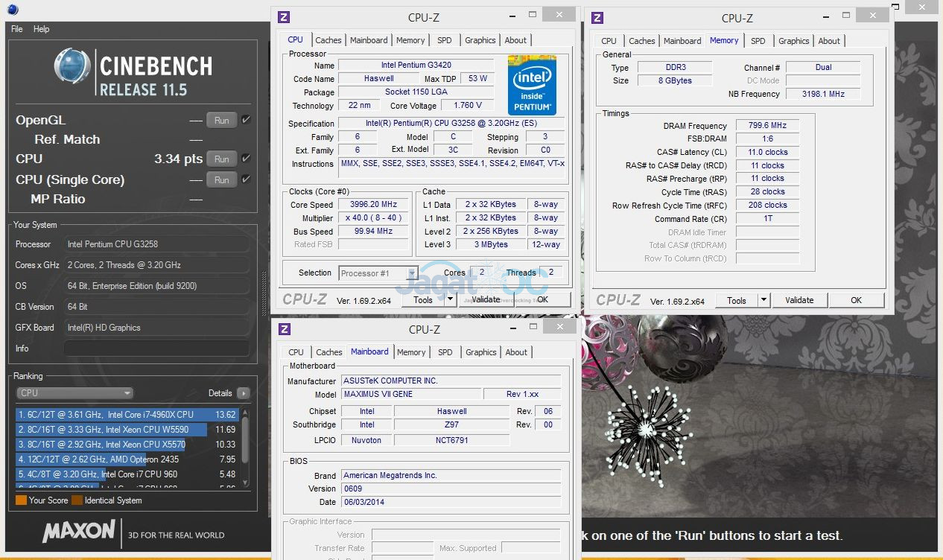
Task: Run the CPU (Single Core) benchmark
Action: coord(222,179)
